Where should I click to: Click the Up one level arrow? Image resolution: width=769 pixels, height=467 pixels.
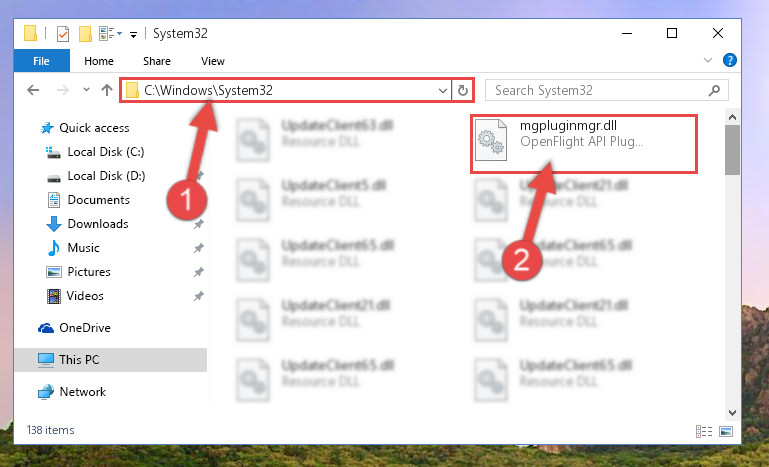click(x=107, y=90)
